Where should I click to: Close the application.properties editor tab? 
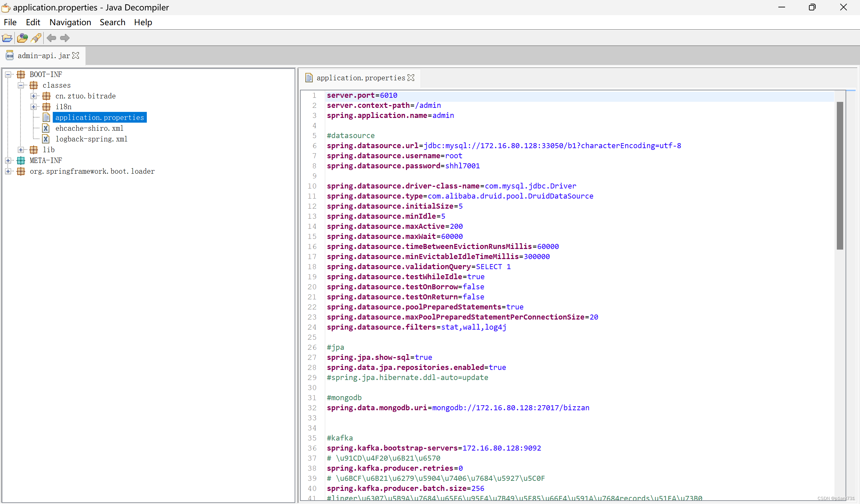coord(411,78)
